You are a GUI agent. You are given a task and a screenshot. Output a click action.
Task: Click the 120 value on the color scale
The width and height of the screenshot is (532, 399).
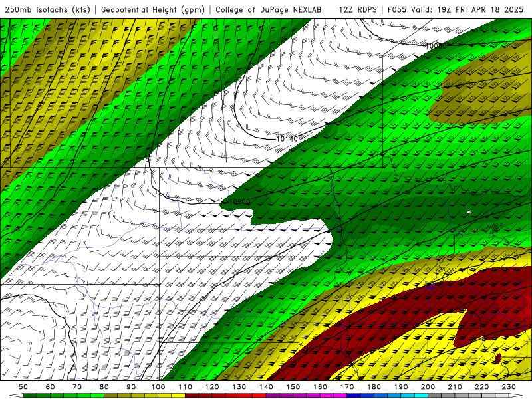212,387
